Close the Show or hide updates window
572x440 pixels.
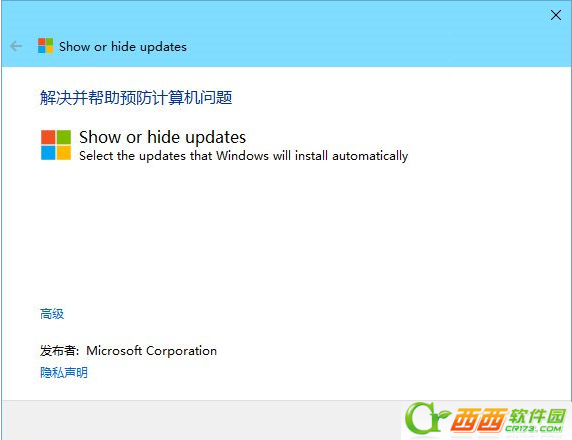tap(556, 15)
